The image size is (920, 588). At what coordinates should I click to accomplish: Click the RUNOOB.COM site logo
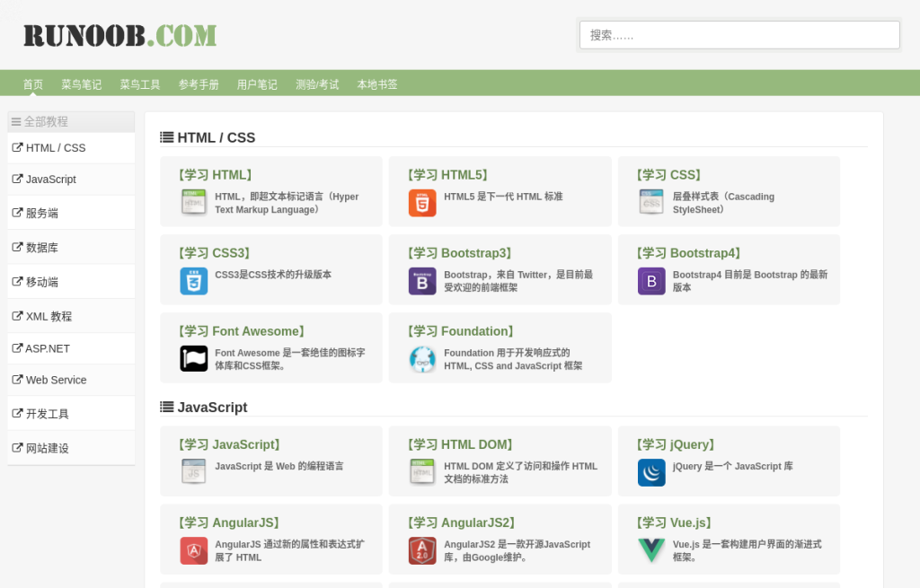pyautogui.click(x=119, y=35)
